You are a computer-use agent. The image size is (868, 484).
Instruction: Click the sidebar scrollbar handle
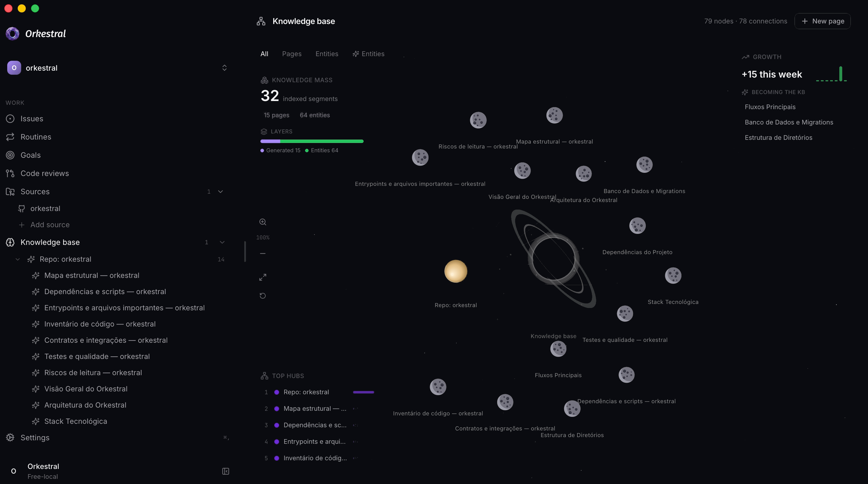245,251
